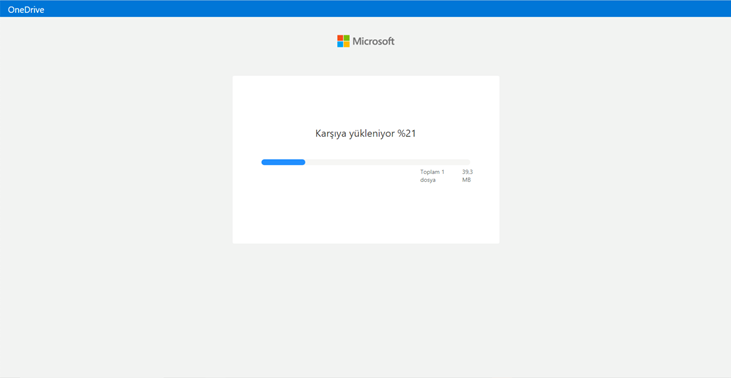Image resolution: width=731 pixels, height=378 pixels.
Task: Click the rounded tip of blue progress fill
Action: 303,162
